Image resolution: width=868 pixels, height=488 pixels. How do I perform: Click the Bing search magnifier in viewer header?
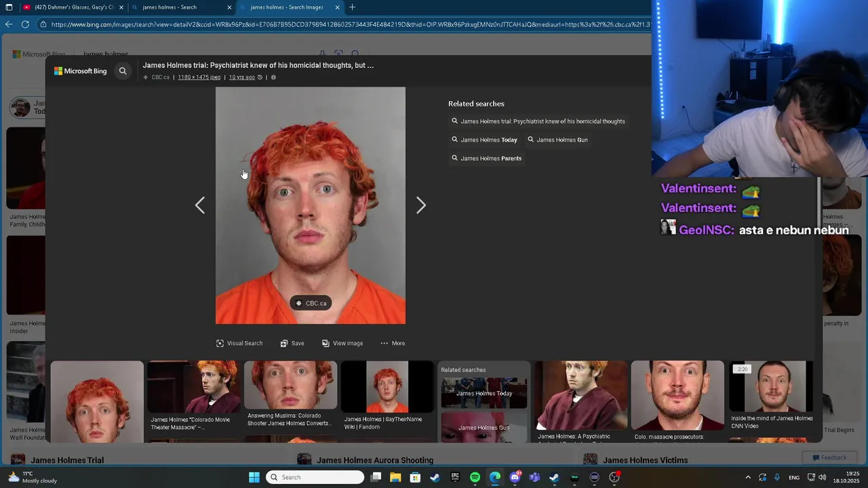click(123, 70)
